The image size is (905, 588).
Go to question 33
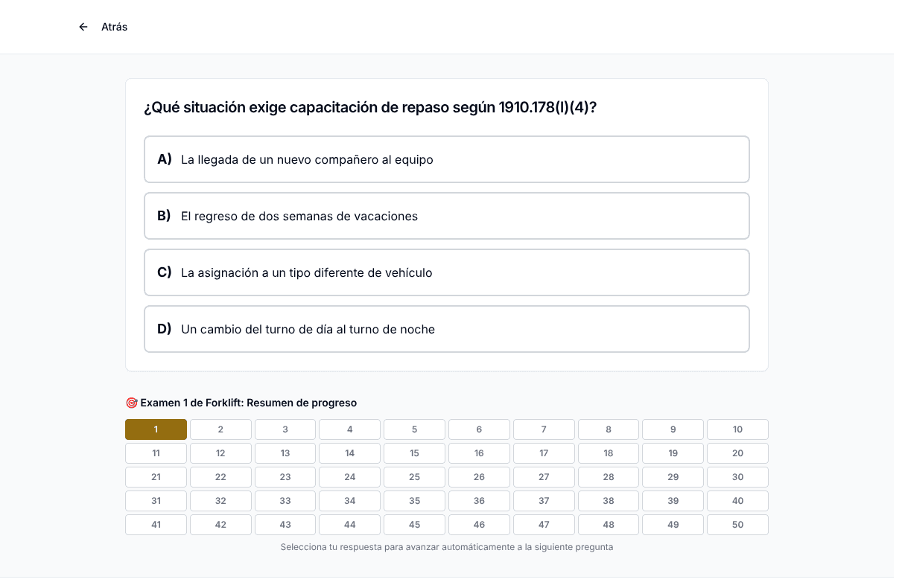tap(285, 501)
